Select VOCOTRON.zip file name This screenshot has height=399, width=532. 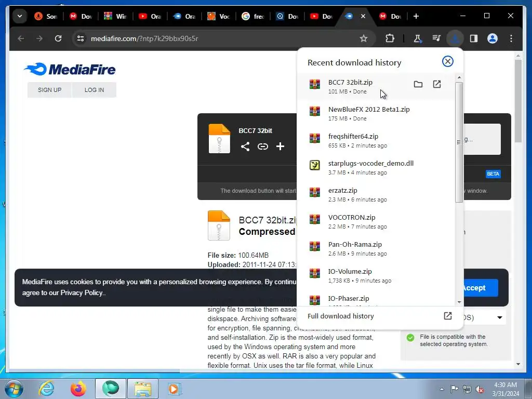point(352,218)
